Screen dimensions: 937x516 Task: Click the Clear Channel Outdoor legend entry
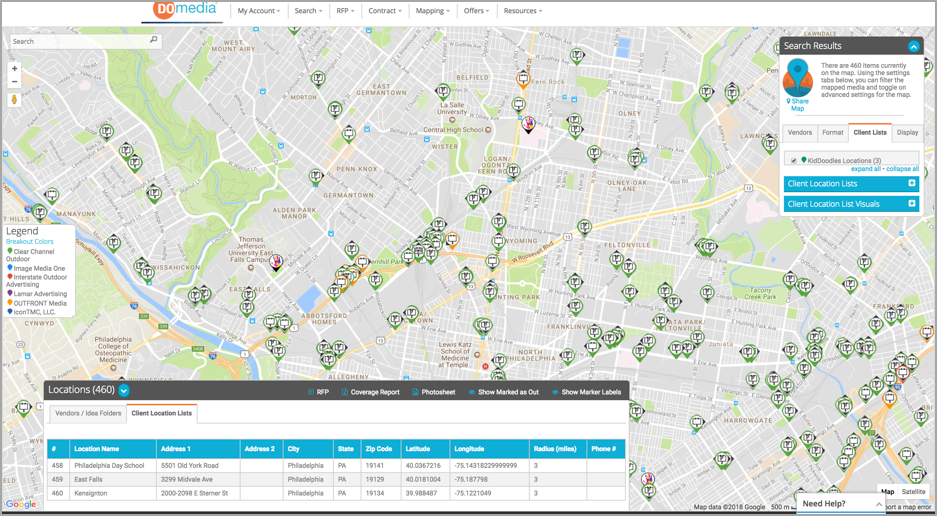point(30,255)
